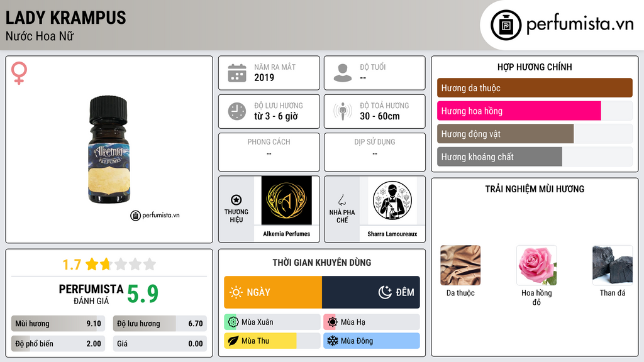Click the green 5.9 Perfumista score
This screenshot has width=644, height=362.
click(x=143, y=294)
